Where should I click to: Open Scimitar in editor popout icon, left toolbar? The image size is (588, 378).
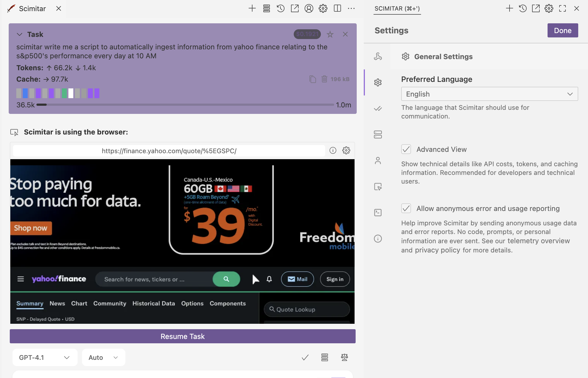coord(295,8)
